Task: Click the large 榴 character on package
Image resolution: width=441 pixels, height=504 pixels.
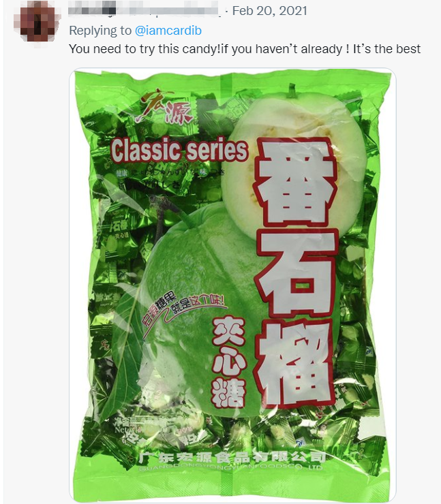Action: coord(294,364)
